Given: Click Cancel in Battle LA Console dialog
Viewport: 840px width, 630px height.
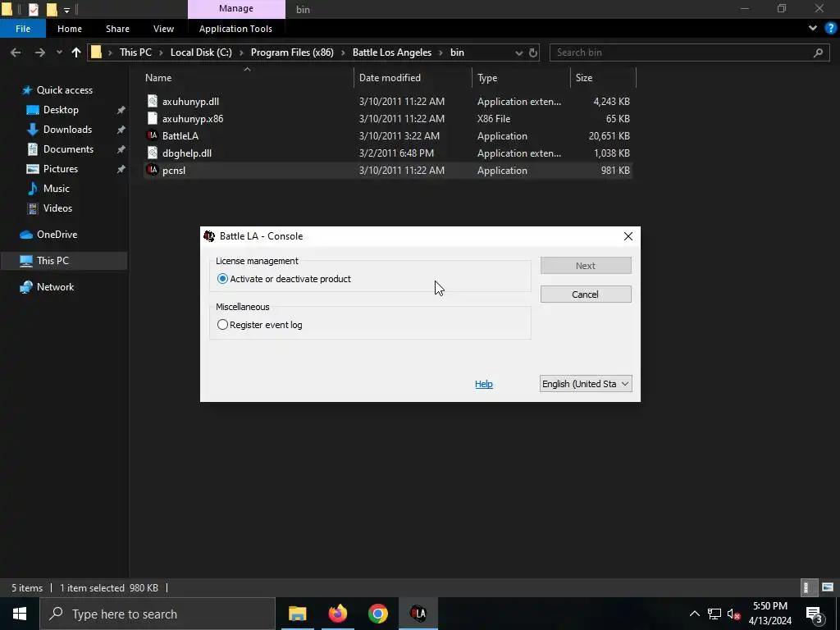Looking at the screenshot, I should [586, 294].
